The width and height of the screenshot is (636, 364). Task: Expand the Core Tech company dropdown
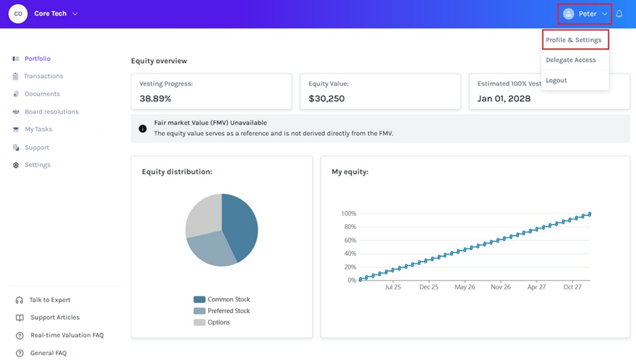[x=75, y=14]
